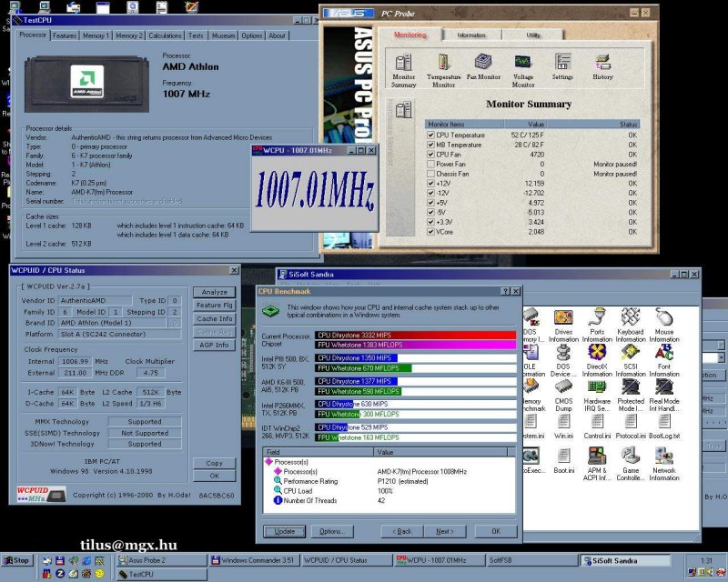Toggle the VCore monitor checkbox
This screenshot has height=582, width=728.
point(430,232)
